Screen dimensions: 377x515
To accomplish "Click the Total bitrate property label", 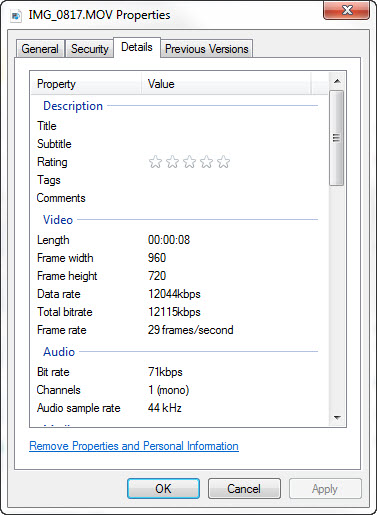I will click(65, 312).
